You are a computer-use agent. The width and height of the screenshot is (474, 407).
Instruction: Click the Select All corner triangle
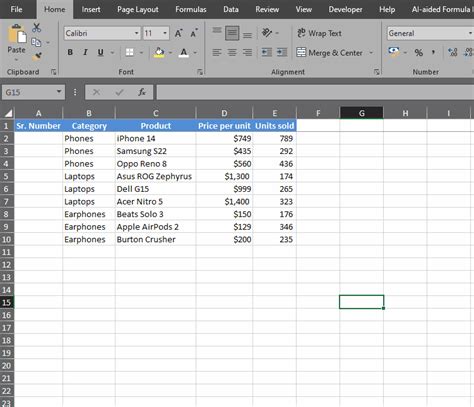click(x=7, y=113)
